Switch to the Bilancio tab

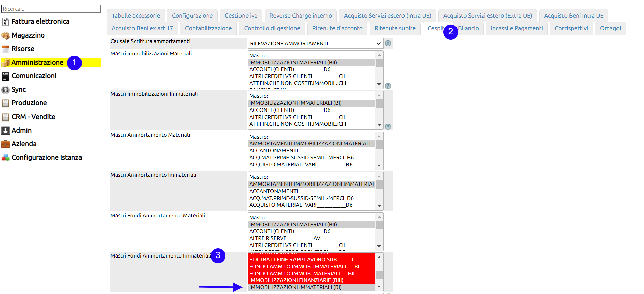pos(469,28)
